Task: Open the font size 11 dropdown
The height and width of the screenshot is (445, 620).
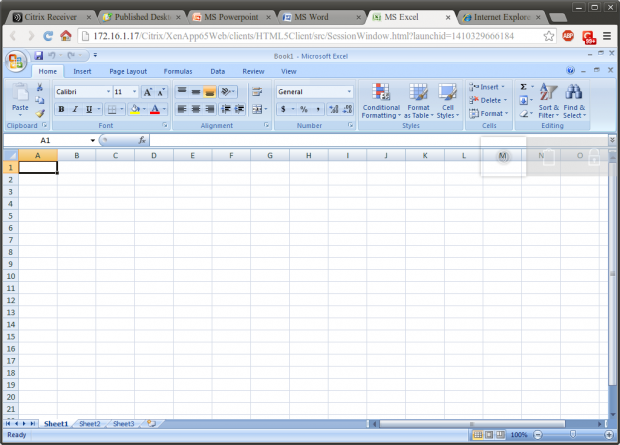Action: click(134, 92)
